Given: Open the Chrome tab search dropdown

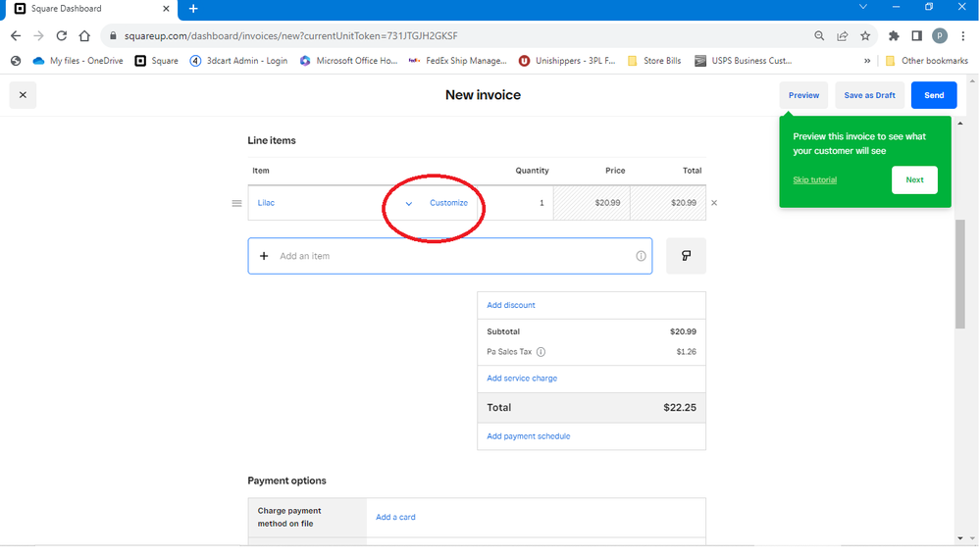Looking at the screenshot, I should (x=863, y=8).
